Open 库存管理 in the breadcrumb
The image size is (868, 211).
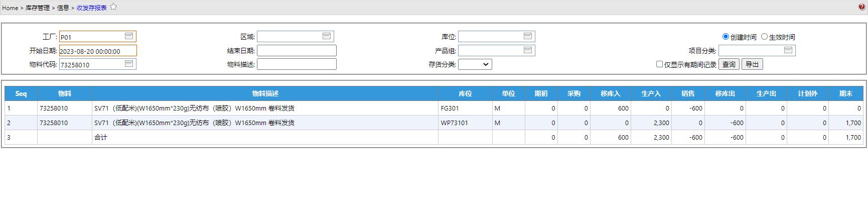pyautogui.click(x=38, y=8)
